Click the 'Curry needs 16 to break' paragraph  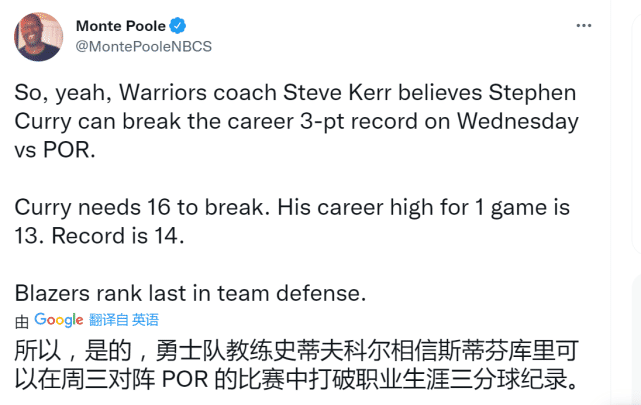tap(292, 222)
